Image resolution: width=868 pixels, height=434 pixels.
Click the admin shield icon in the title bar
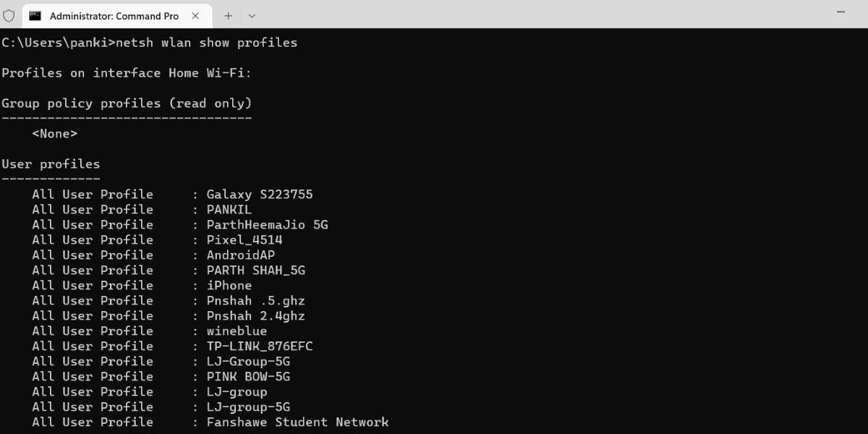tap(8, 14)
